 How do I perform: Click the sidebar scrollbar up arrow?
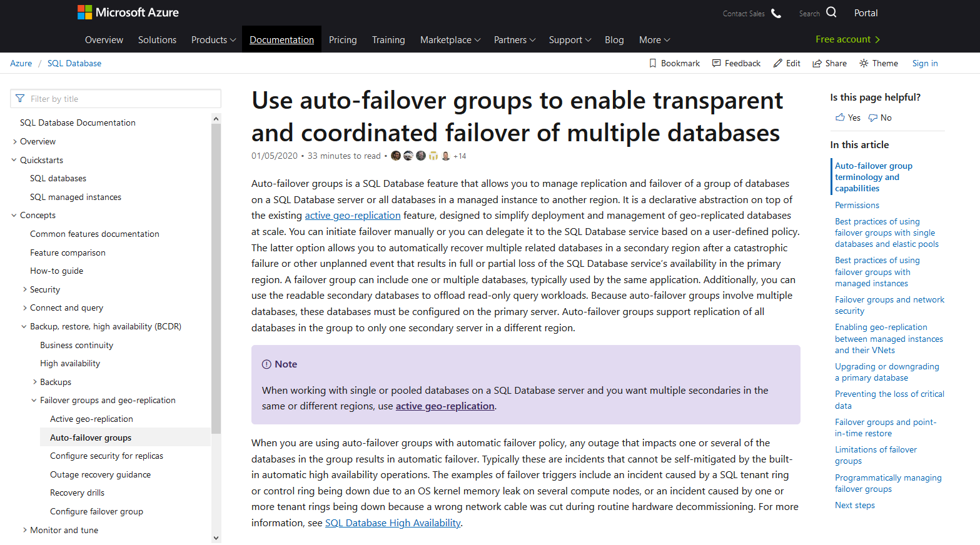[x=216, y=118]
